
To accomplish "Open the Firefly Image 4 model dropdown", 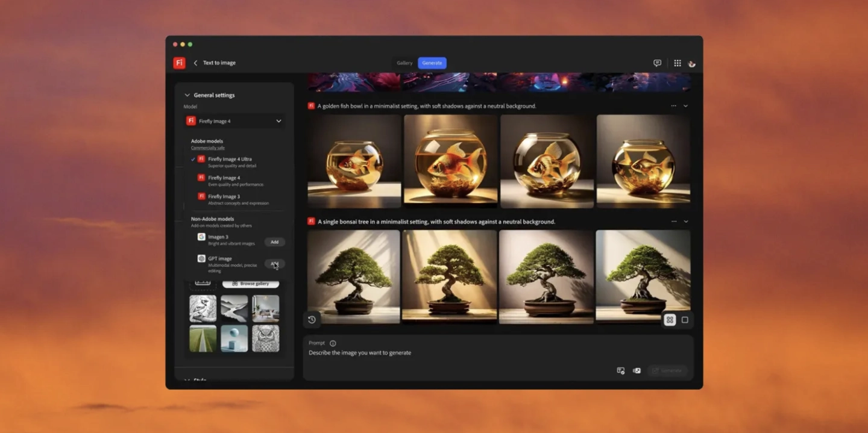I will pos(234,121).
